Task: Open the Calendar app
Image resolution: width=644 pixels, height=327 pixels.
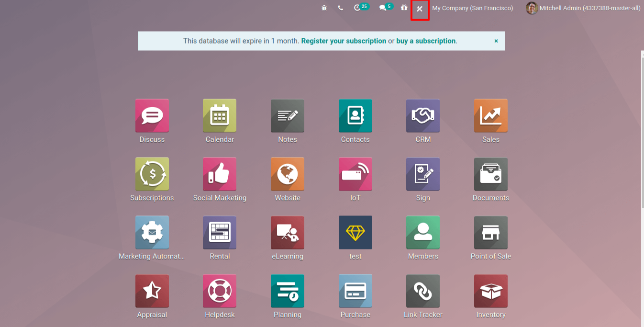Action: (220, 116)
